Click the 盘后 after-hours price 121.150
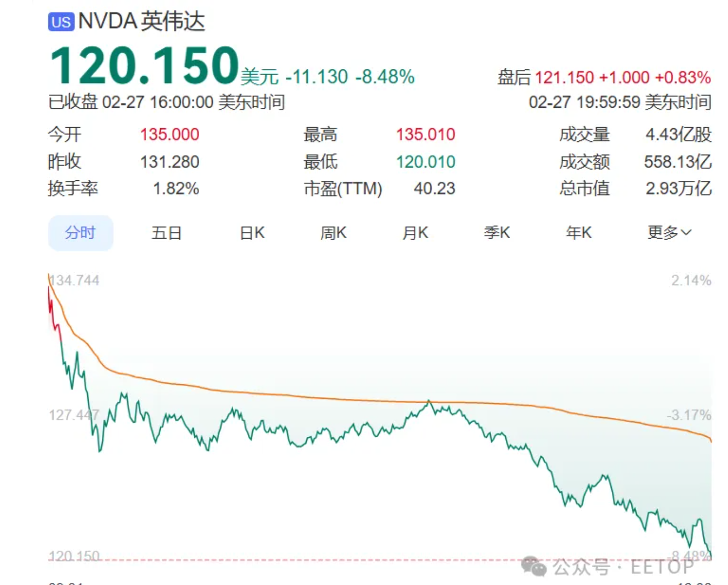Viewport: 728px width, 585px height. (564, 78)
